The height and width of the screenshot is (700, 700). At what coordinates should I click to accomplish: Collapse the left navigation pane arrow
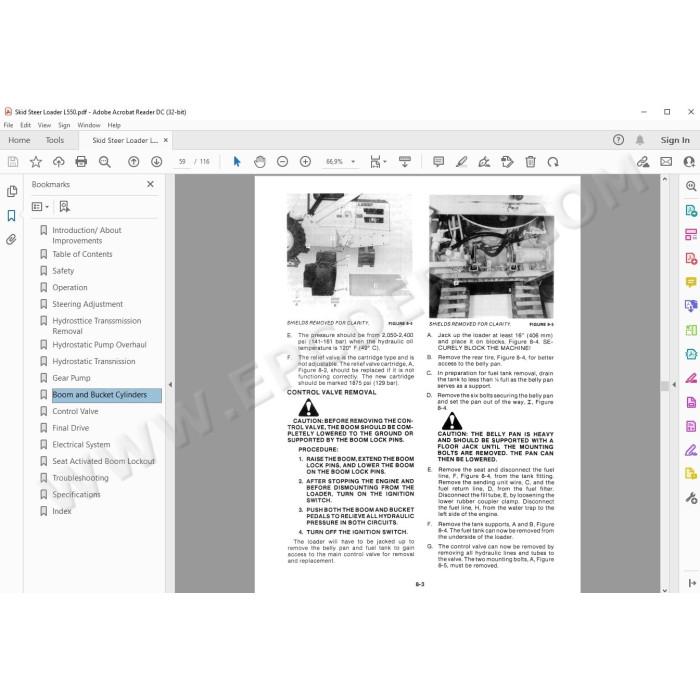170,384
